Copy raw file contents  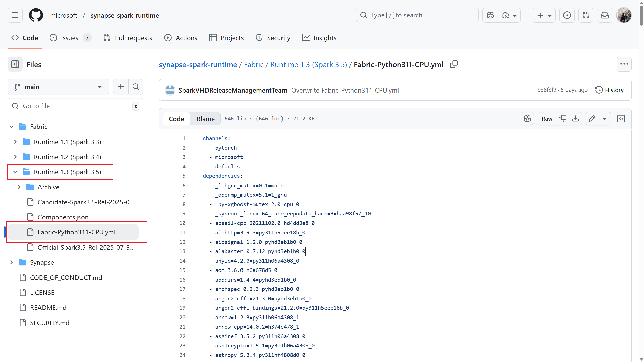tap(562, 119)
